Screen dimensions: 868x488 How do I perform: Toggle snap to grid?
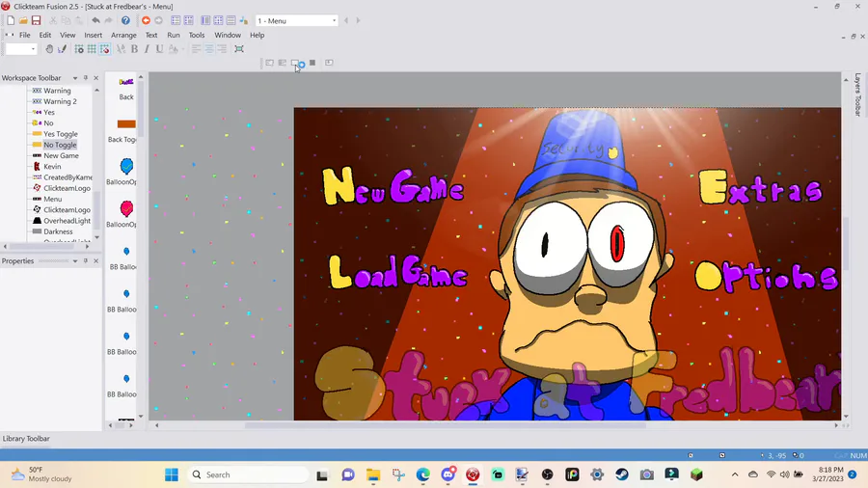click(x=104, y=48)
